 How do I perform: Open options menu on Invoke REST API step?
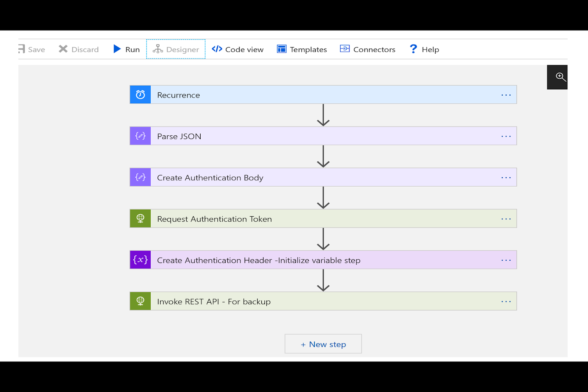point(506,301)
